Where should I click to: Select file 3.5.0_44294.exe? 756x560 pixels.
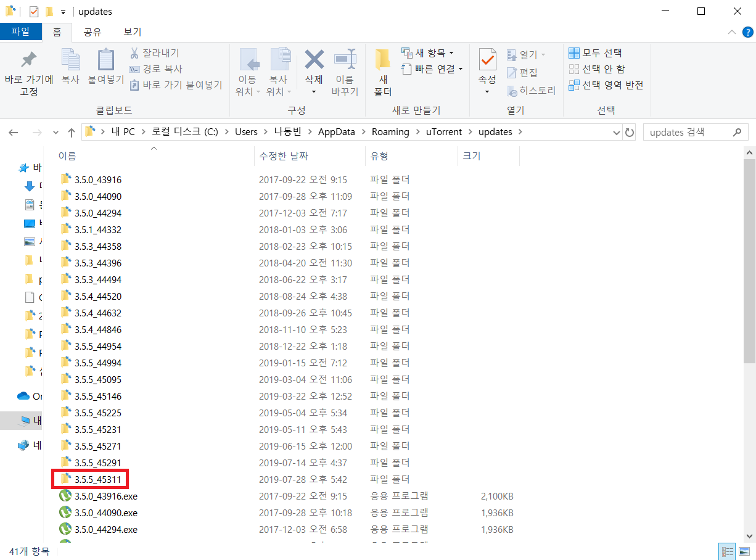point(106,529)
